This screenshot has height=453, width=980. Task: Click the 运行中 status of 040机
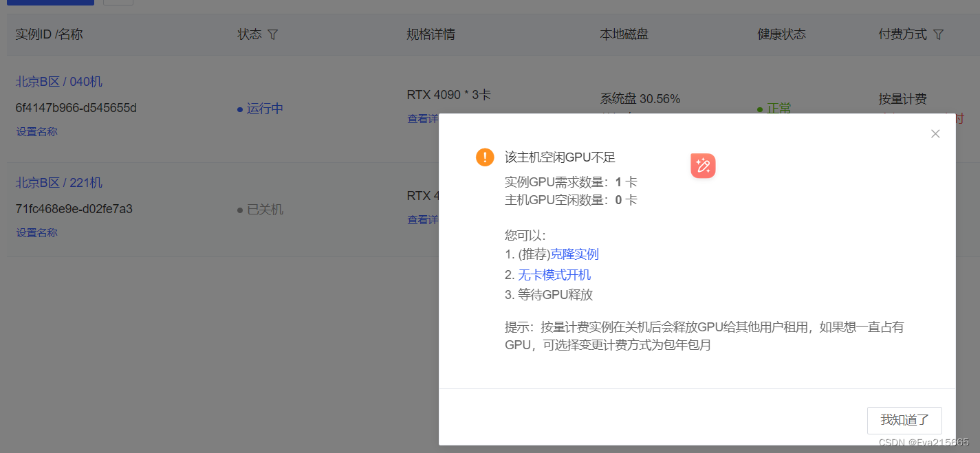260,109
